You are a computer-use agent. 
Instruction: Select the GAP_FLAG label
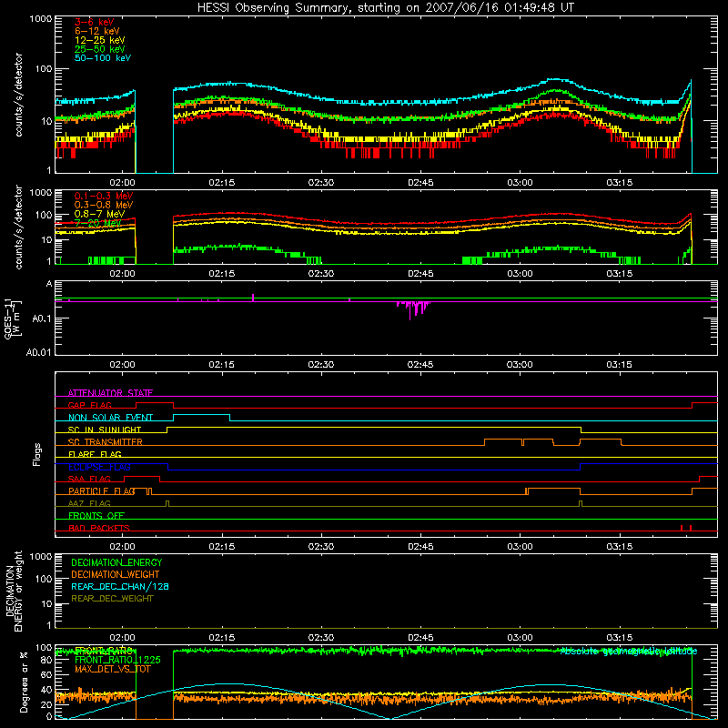[89, 405]
